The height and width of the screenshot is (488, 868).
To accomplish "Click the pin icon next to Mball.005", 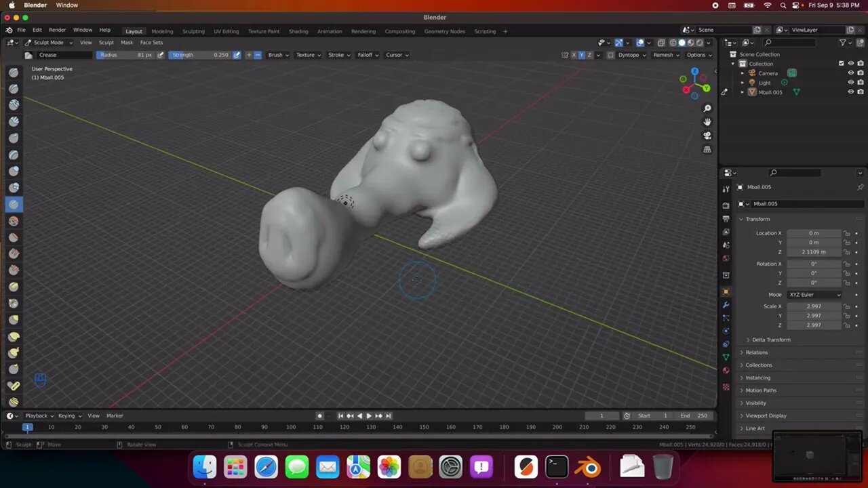I will click(x=861, y=187).
